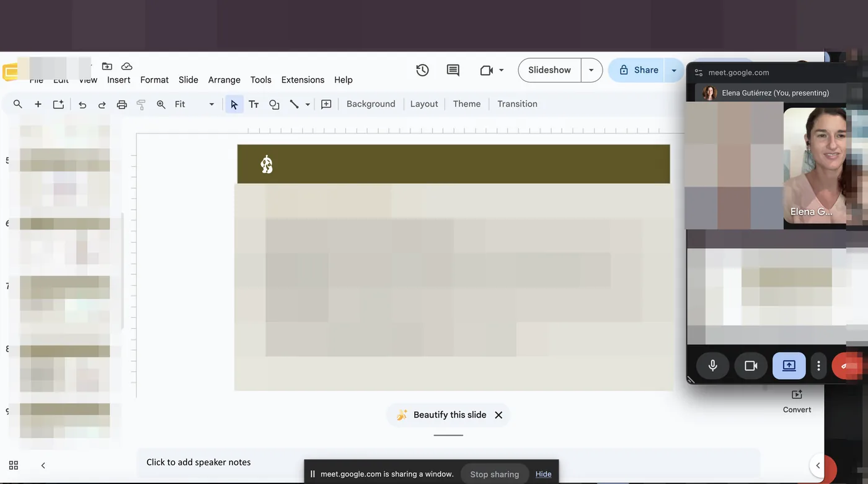Open the Insert menu
This screenshot has height=484, width=868.
click(x=118, y=80)
